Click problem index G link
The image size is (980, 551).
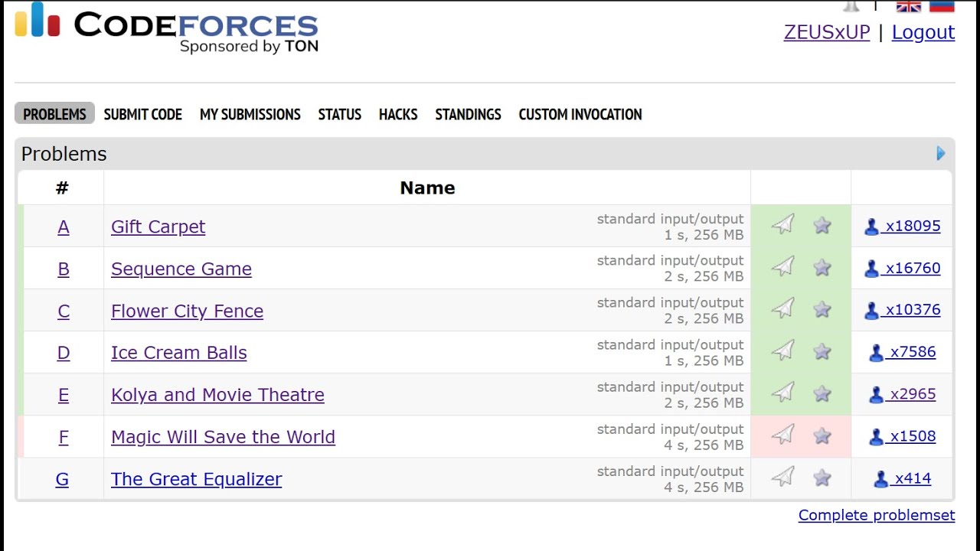point(62,479)
